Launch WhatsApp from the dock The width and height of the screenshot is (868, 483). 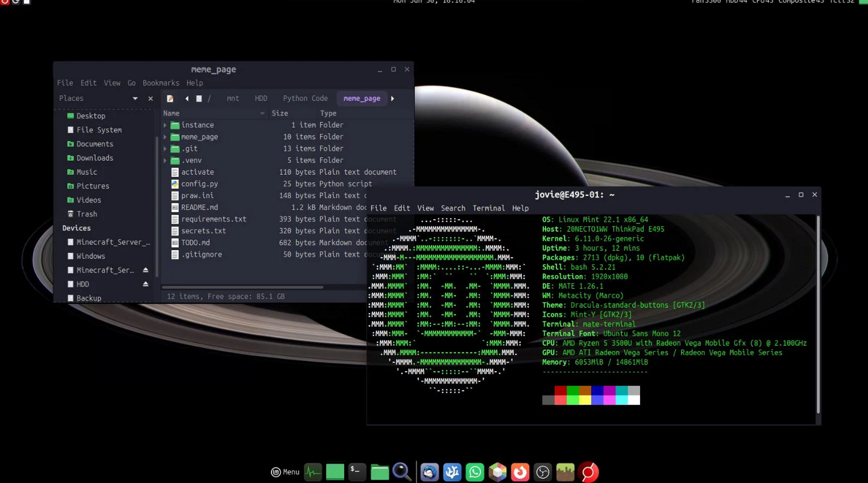[475, 472]
